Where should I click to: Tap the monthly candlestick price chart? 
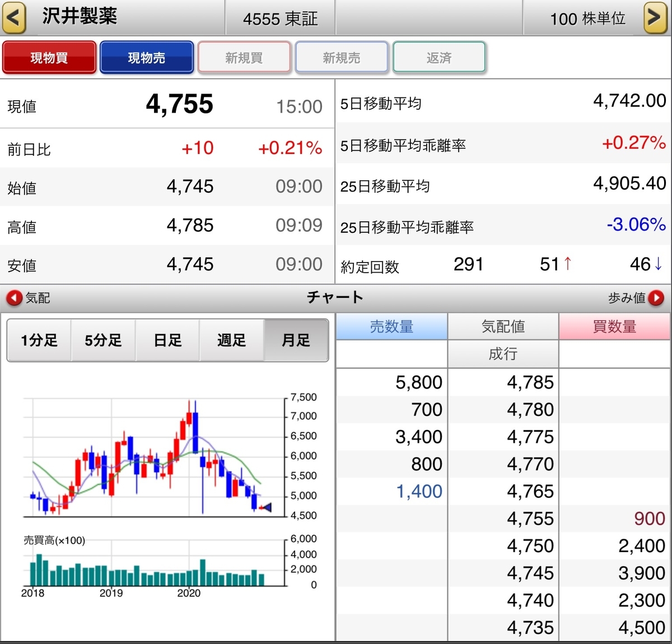point(154,456)
